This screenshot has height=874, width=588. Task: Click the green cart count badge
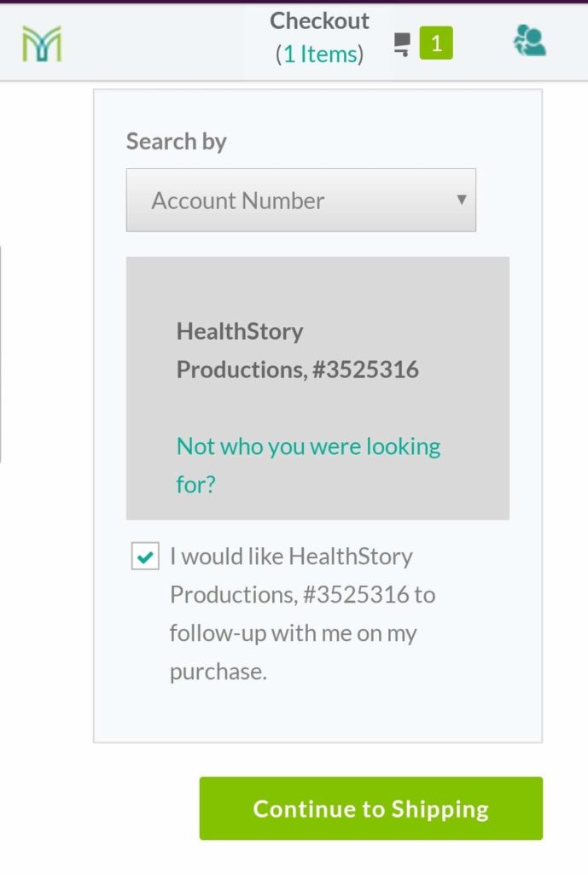click(436, 43)
